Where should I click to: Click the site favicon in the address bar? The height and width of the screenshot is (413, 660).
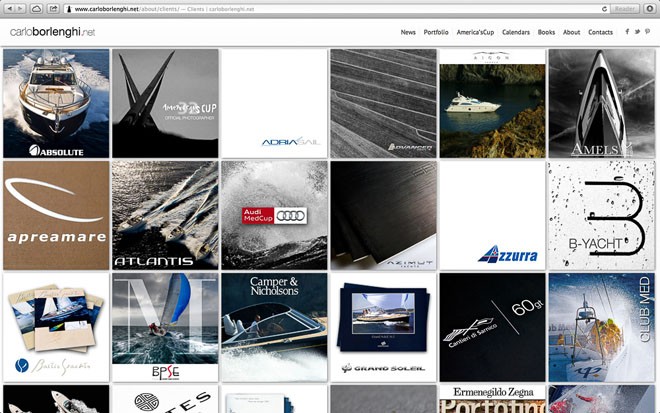(69, 9)
